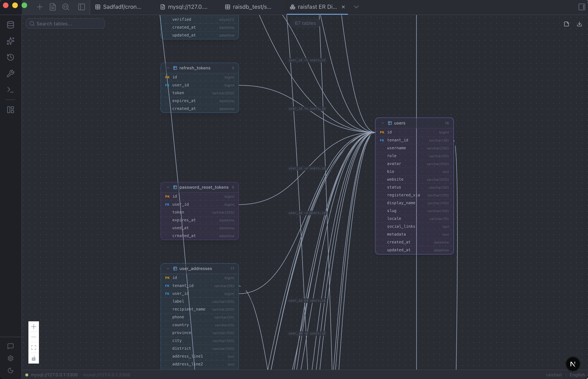This screenshot has width=588, height=379.
Task: Open the database connections sidebar icon
Action: click(10, 25)
